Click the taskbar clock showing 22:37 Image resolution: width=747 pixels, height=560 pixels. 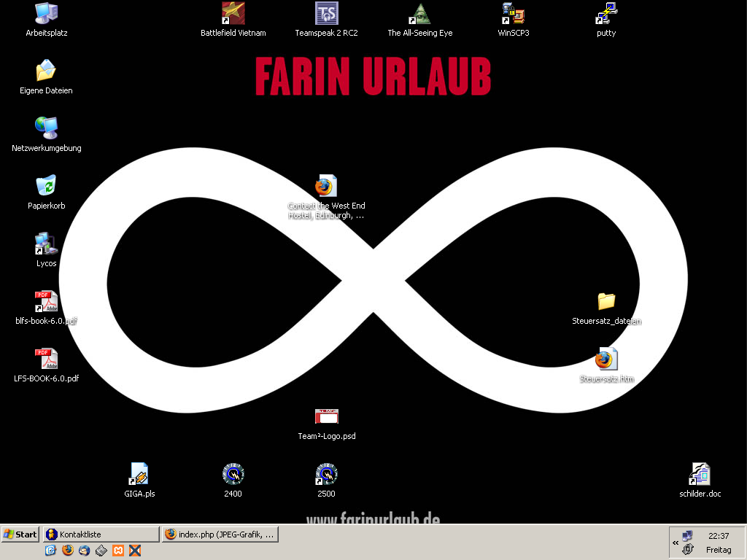719,536
